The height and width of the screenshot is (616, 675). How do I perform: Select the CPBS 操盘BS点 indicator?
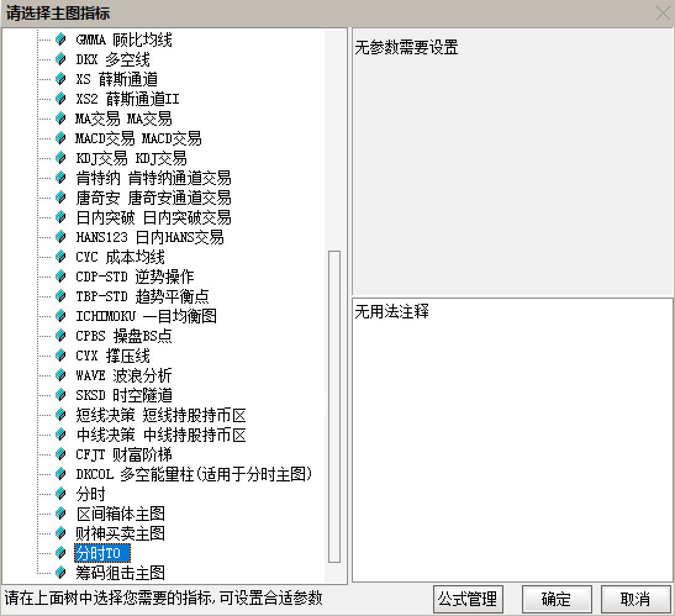point(119,336)
